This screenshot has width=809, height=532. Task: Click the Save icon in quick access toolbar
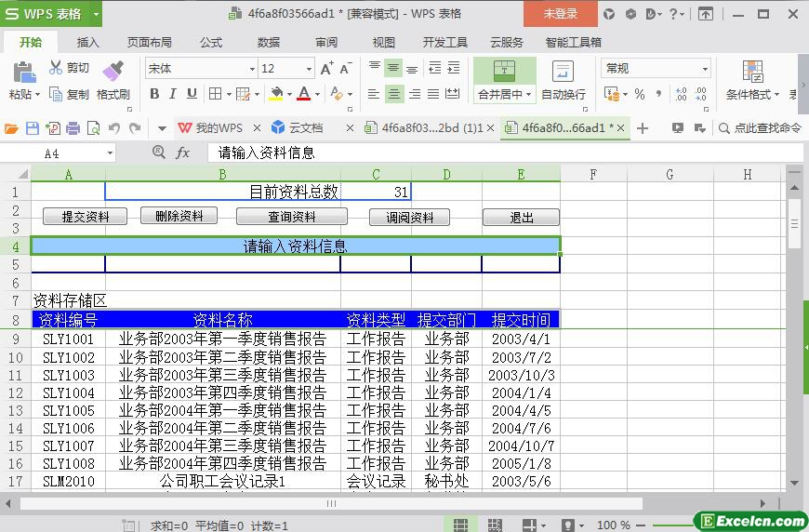pos(33,128)
